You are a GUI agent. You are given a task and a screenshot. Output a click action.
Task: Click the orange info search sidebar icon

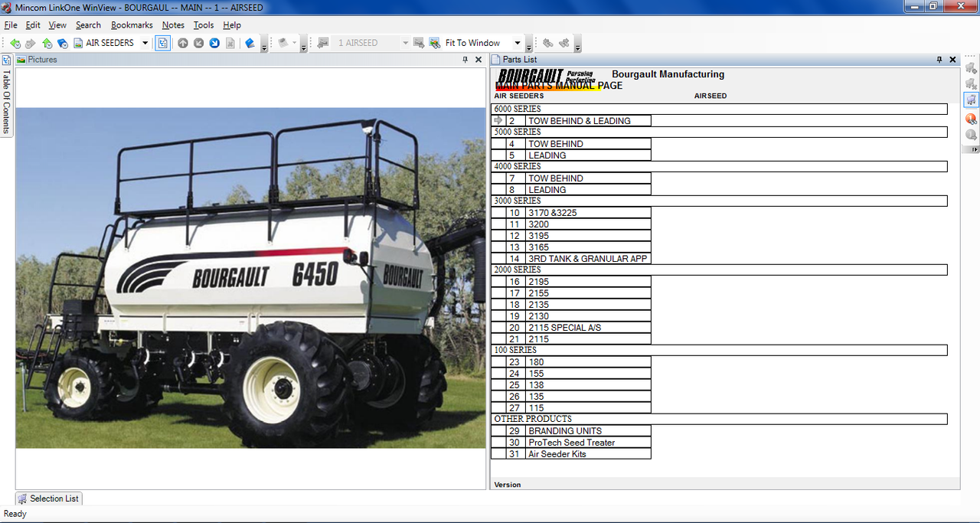[x=971, y=119]
